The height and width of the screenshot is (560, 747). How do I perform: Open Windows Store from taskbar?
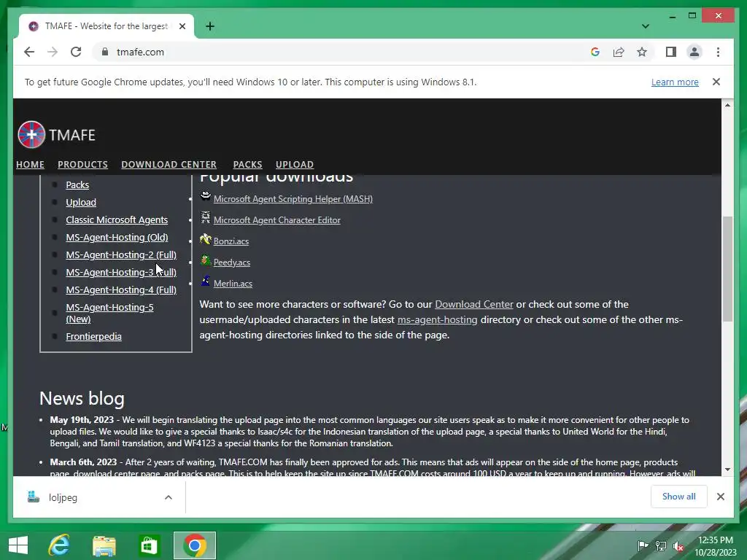click(x=148, y=545)
